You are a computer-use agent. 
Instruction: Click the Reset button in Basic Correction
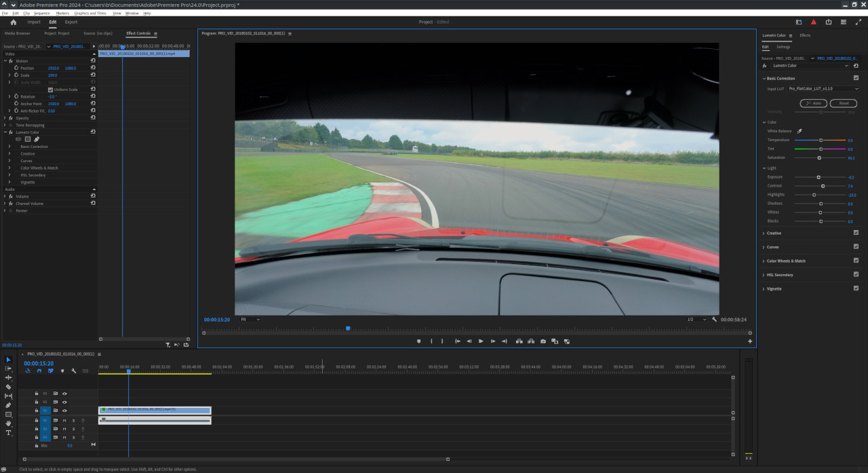tap(844, 103)
